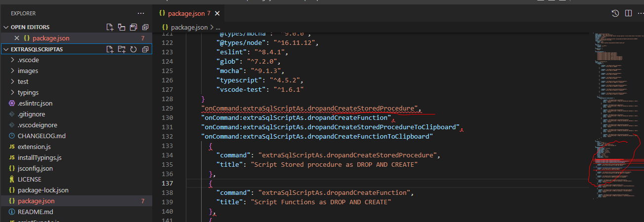644x222 pixels.
Task: Open CHANGELOG.md file
Action: [x=42, y=136]
